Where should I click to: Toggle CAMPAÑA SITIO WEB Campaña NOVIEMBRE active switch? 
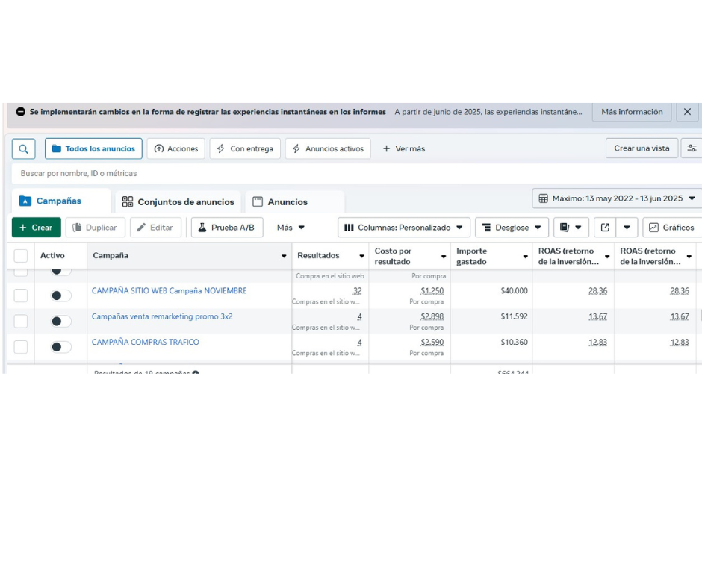(x=61, y=295)
